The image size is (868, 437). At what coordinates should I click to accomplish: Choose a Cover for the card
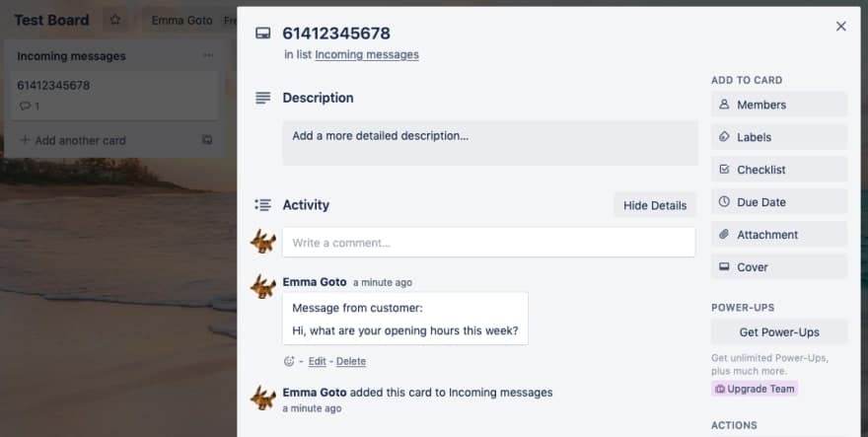coord(778,267)
